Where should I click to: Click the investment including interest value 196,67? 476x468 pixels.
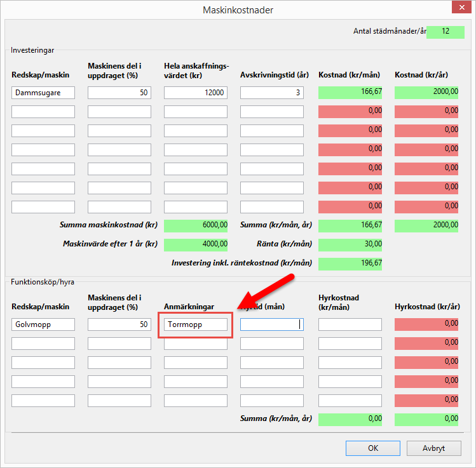point(350,264)
